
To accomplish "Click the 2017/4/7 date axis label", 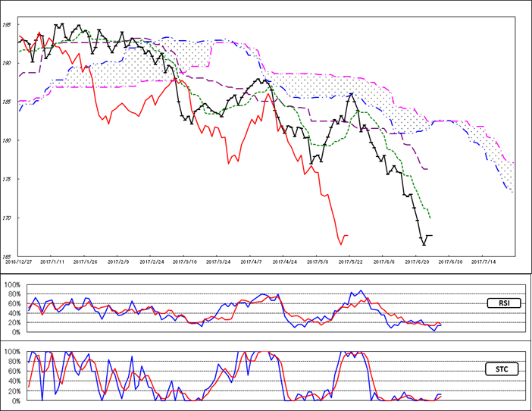I will click(253, 260).
